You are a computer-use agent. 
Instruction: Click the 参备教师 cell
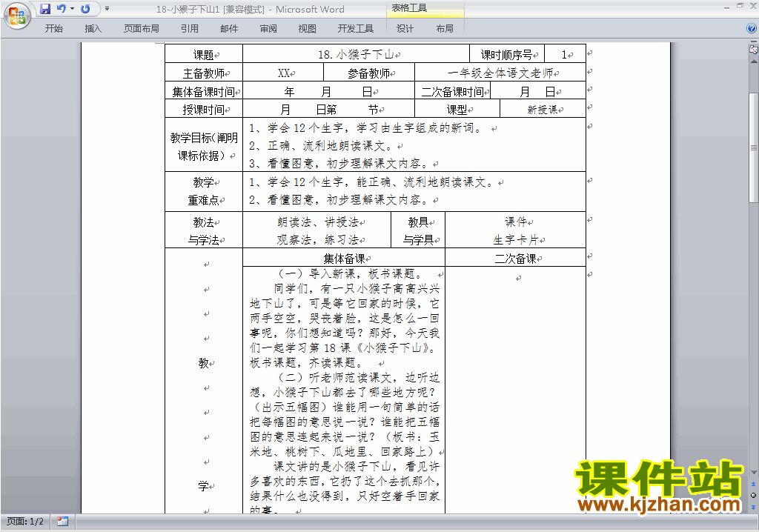click(369, 73)
